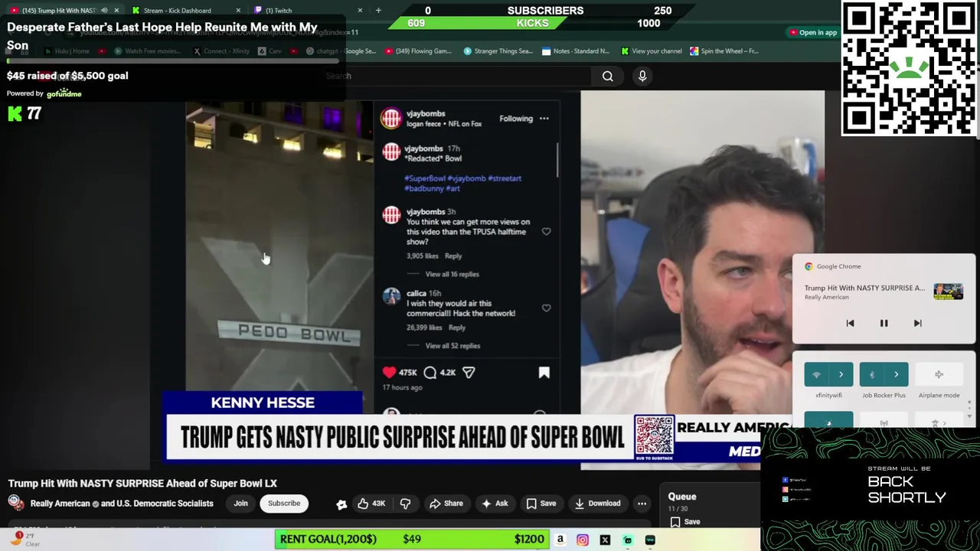
Task: Bookmark the Instagram post
Action: 544,373
